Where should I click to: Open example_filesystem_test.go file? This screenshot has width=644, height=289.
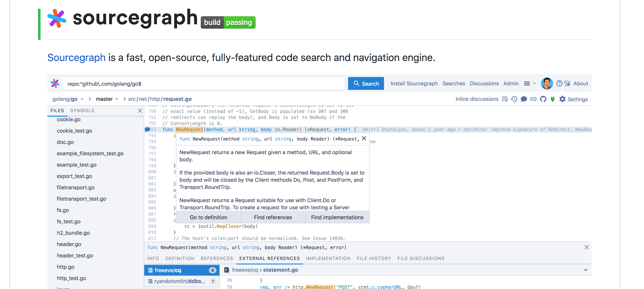[90, 154]
